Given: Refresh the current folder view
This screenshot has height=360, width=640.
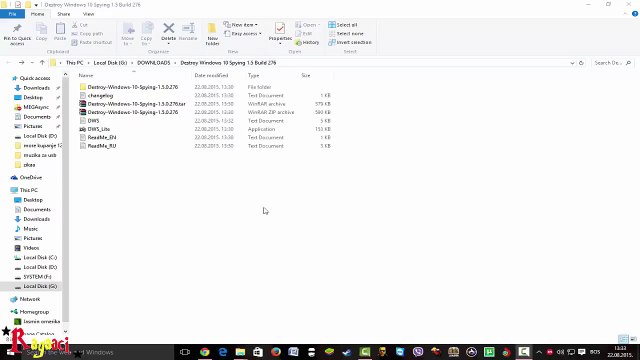Looking at the screenshot, I should click(x=581, y=63).
